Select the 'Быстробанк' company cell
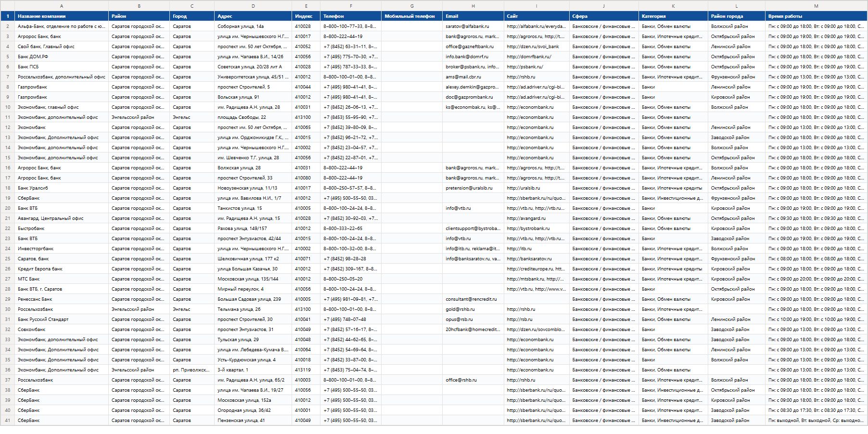The height and width of the screenshot is (434, 868). tap(62, 229)
